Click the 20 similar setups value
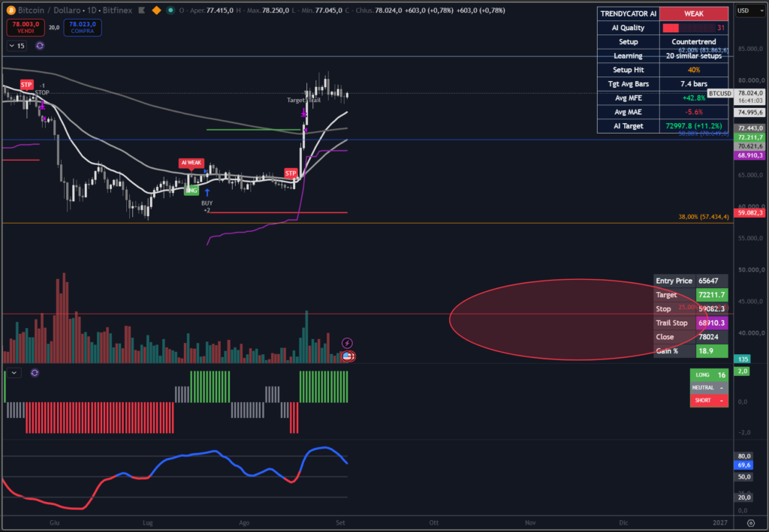 point(693,56)
